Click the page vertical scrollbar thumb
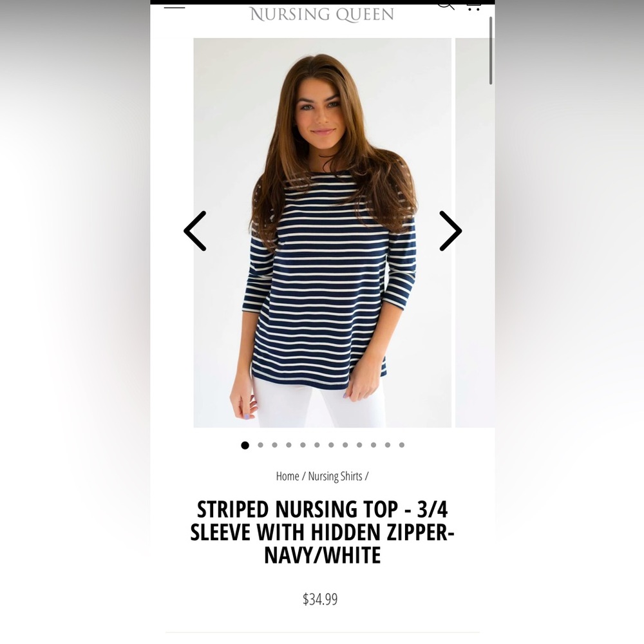Screen dimensions: 644x644 (x=491, y=50)
